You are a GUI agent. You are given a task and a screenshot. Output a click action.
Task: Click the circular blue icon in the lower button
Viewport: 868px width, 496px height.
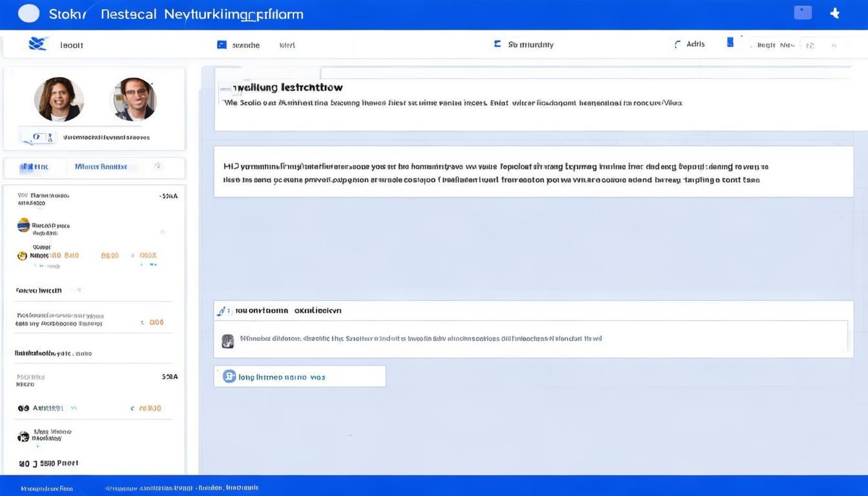coord(229,376)
